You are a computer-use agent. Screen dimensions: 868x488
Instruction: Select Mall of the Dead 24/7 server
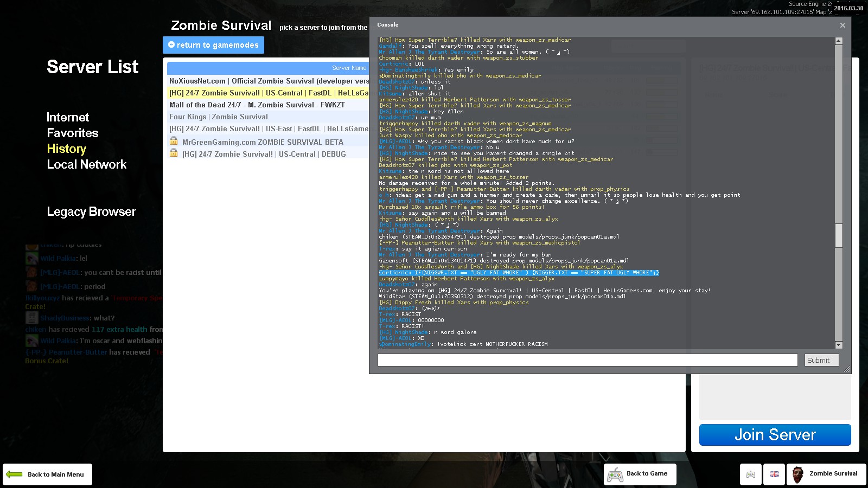[x=269, y=105]
